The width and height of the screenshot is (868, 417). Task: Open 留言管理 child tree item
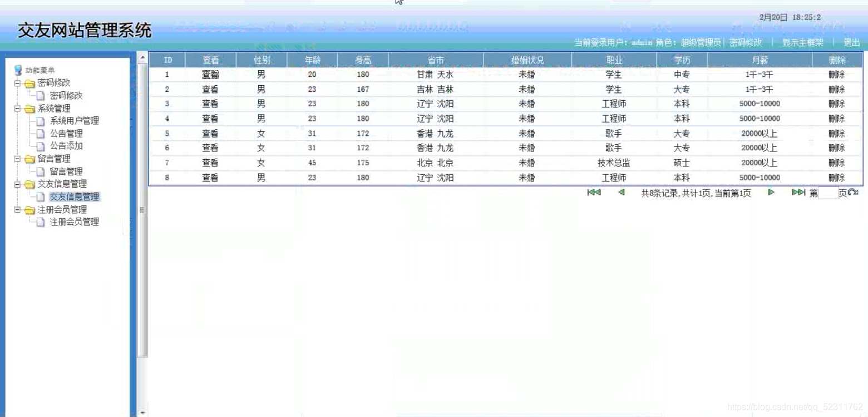[x=66, y=171]
